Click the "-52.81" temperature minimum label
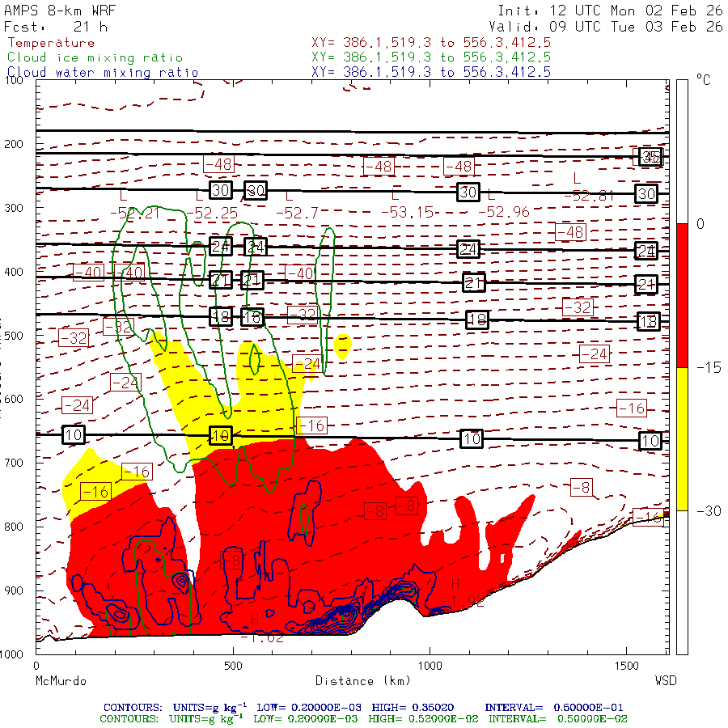728x728 pixels. [589, 196]
